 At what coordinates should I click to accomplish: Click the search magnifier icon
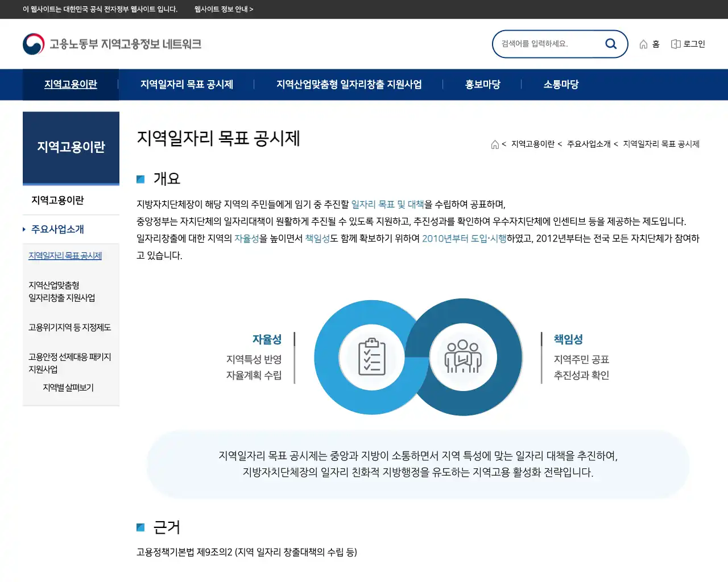coord(611,43)
